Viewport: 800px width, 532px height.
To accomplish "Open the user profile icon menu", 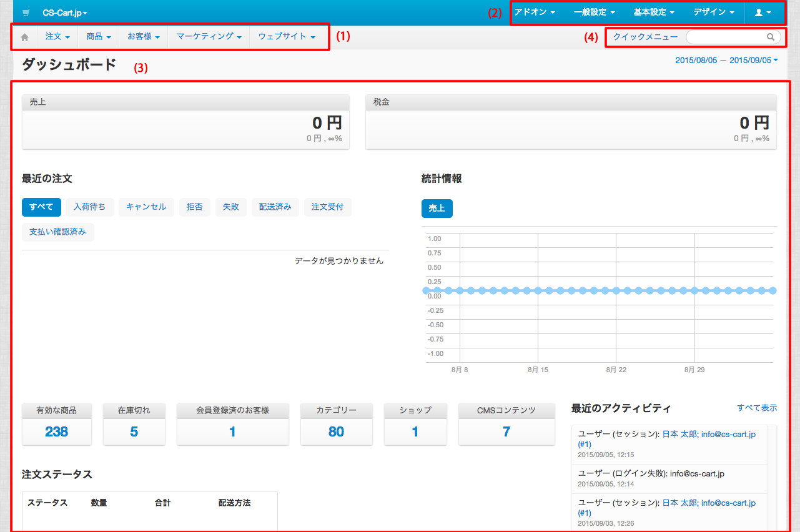I will pos(763,12).
